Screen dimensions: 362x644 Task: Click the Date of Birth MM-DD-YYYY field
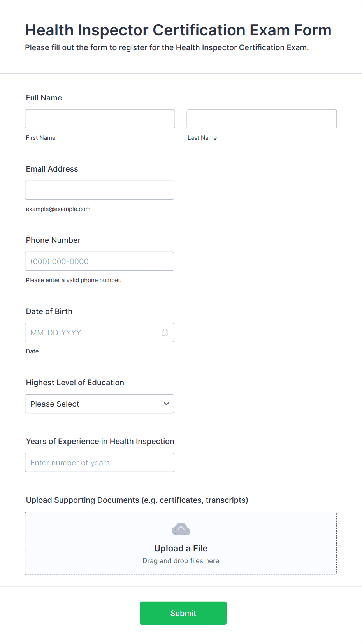point(100,333)
